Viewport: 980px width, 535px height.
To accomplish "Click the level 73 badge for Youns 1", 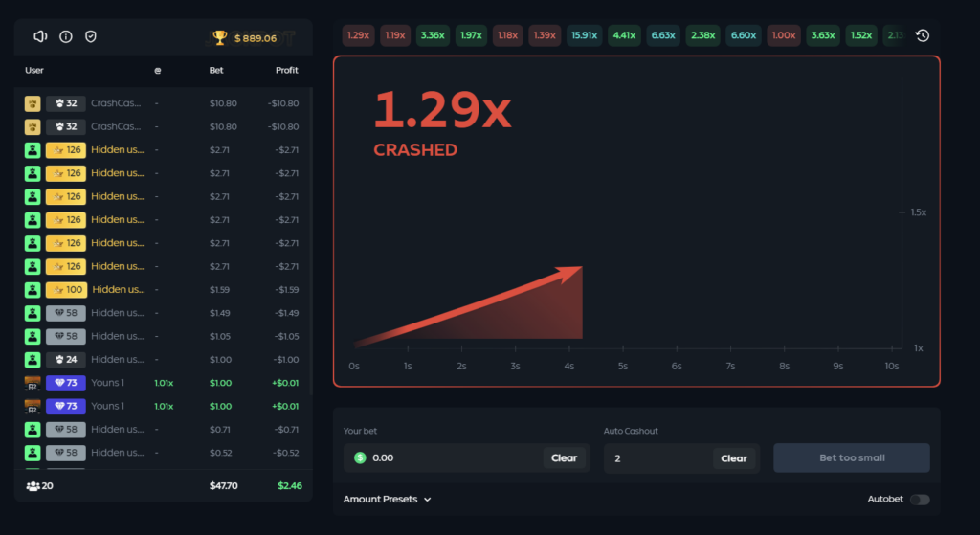I will coord(67,383).
